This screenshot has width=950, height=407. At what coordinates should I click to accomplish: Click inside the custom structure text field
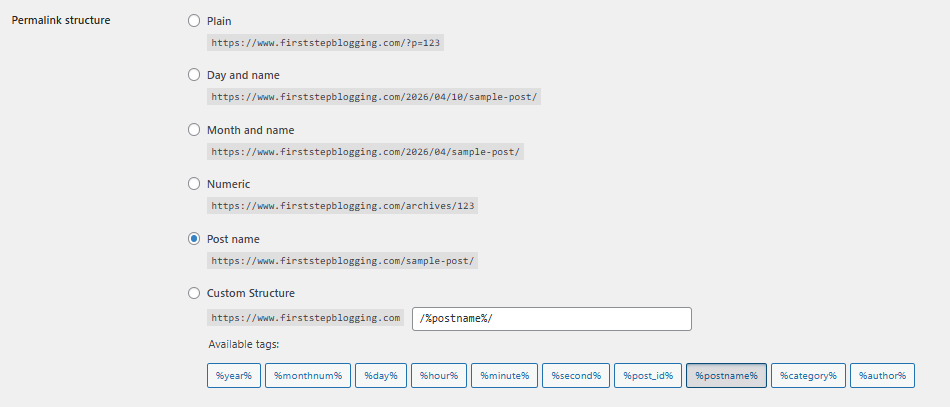tap(551, 318)
